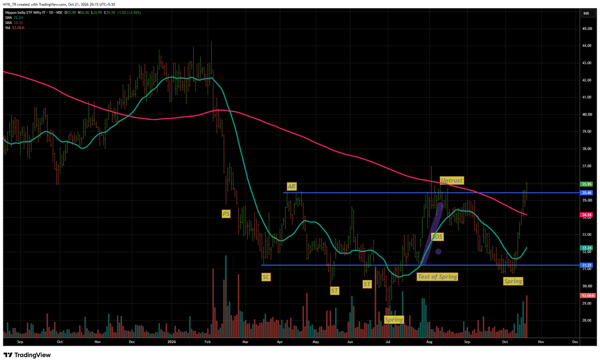600x364 pixels.
Task: Click the green 35.95 last price tag
Action: coord(587,184)
